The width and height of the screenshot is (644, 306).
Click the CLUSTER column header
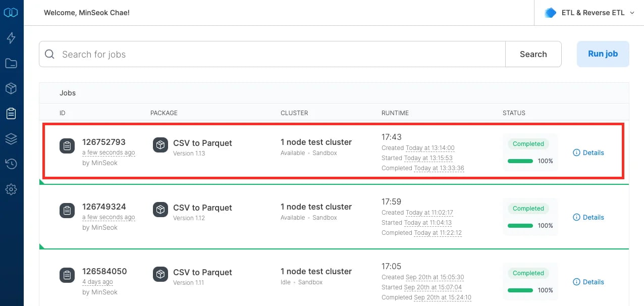(294, 113)
